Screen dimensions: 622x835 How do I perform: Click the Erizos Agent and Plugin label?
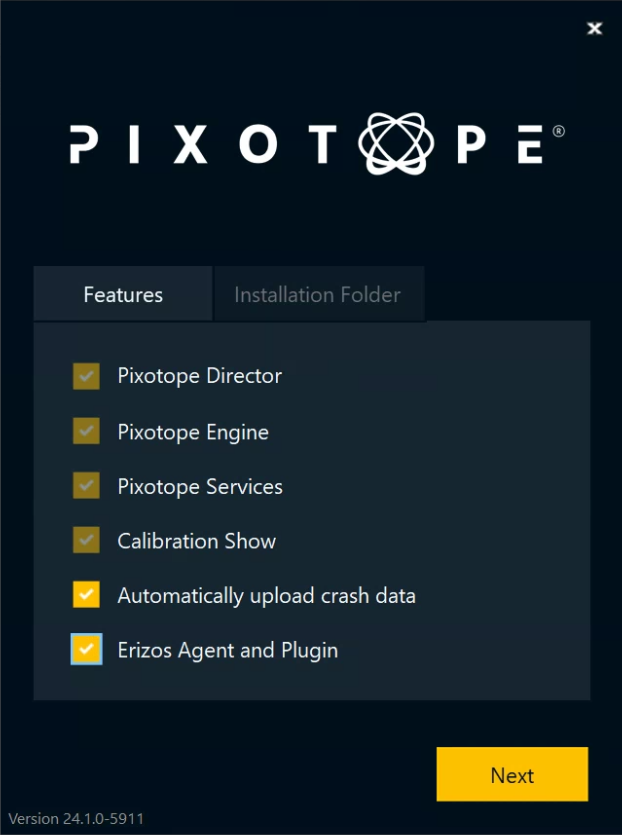[x=227, y=650]
